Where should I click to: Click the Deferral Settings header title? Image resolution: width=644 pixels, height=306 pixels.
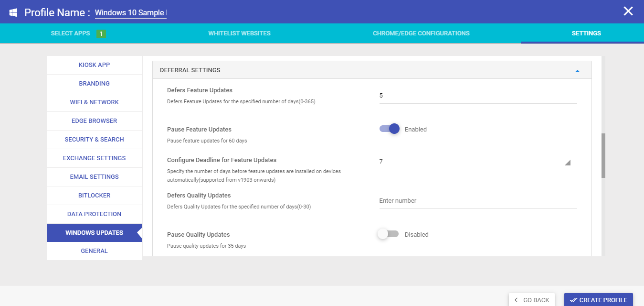coord(190,70)
